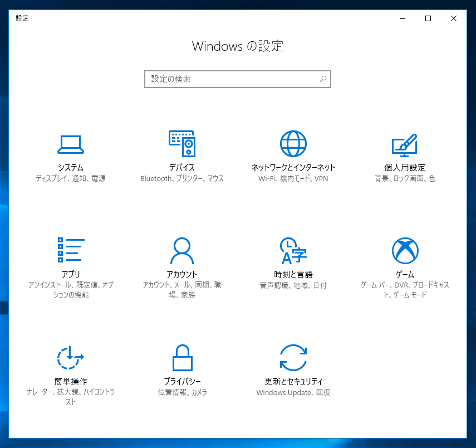Select the アカウント heading text

click(182, 275)
